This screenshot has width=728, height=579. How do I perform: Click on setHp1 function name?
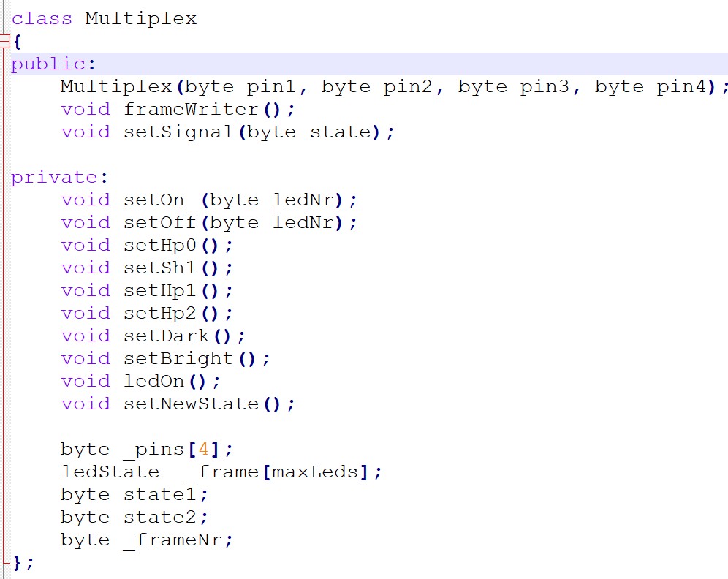160,291
